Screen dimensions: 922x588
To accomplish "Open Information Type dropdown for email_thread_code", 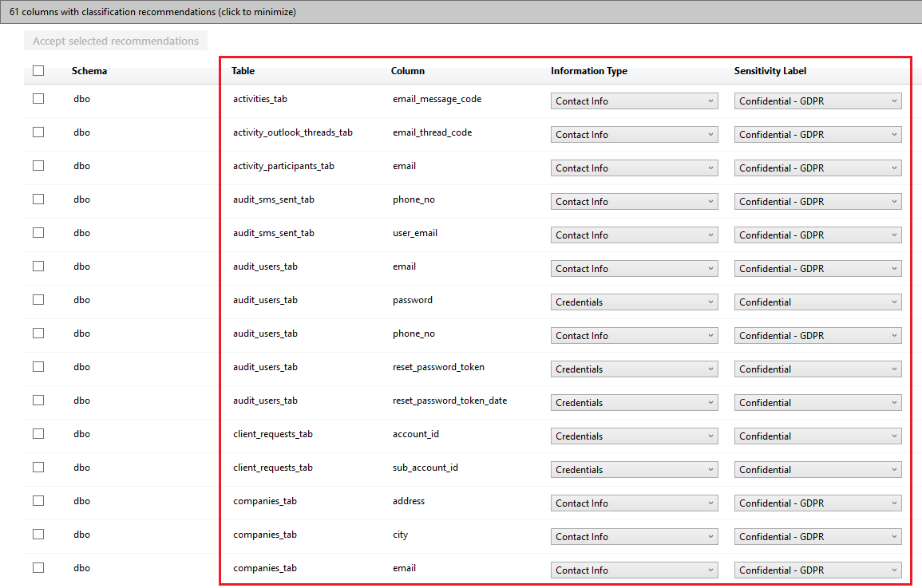I will [x=634, y=135].
